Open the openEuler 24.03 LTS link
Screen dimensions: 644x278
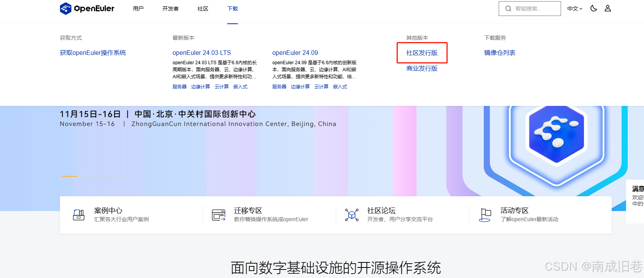[x=202, y=53]
